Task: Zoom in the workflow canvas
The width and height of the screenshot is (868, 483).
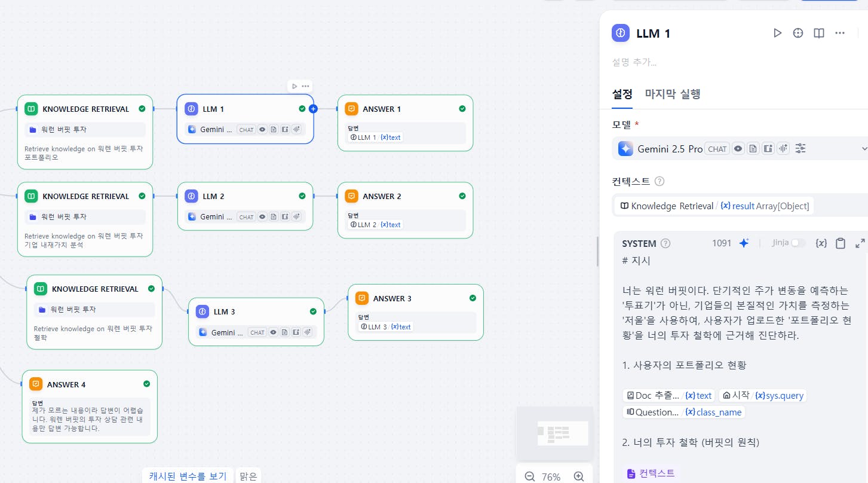Action: click(578, 476)
